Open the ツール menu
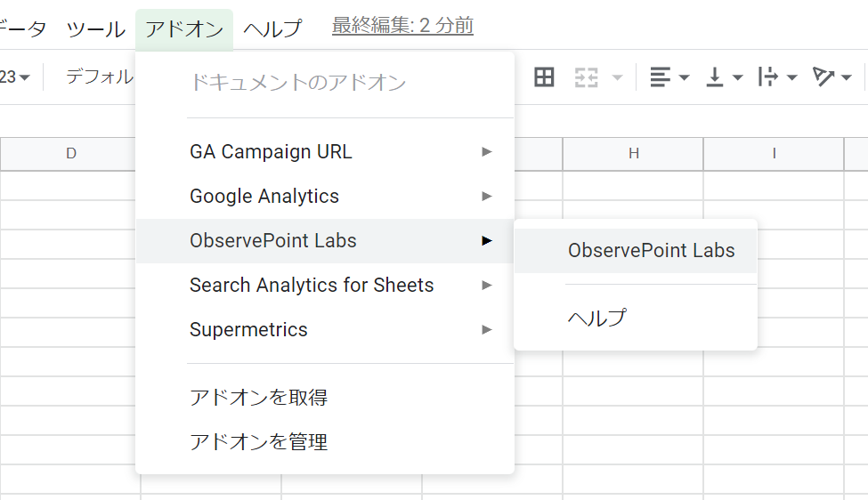Image resolution: width=868 pixels, height=500 pixels. tap(96, 28)
